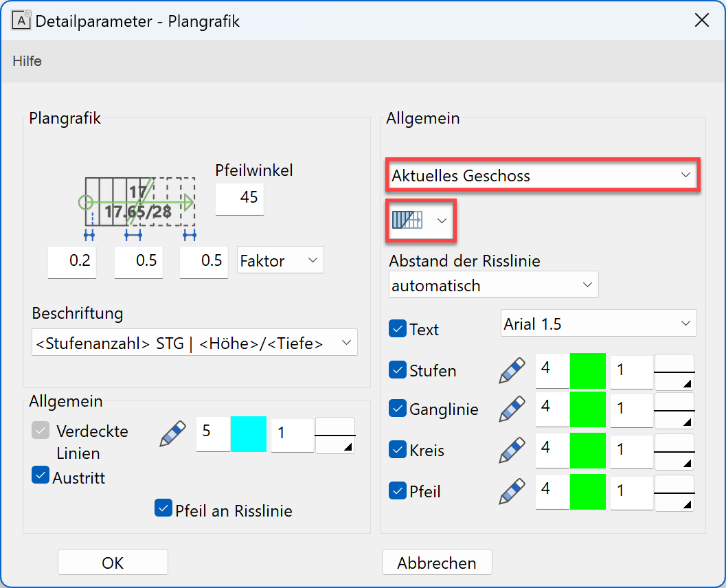Image resolution: width=726 pixels, height=588 pixels.
Task: Click the Pfeilwinkel input field
Action: tap(240, 198)
